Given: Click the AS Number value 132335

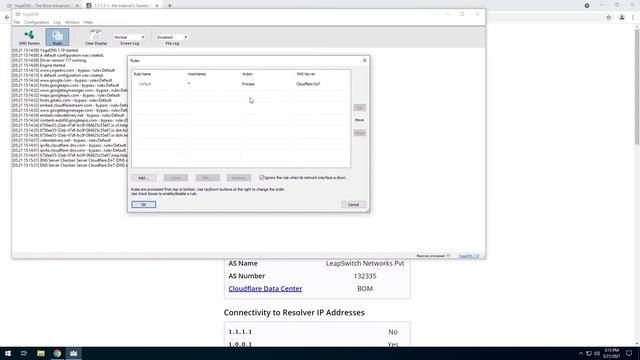Looking at the screenshot, I should 365,276.
